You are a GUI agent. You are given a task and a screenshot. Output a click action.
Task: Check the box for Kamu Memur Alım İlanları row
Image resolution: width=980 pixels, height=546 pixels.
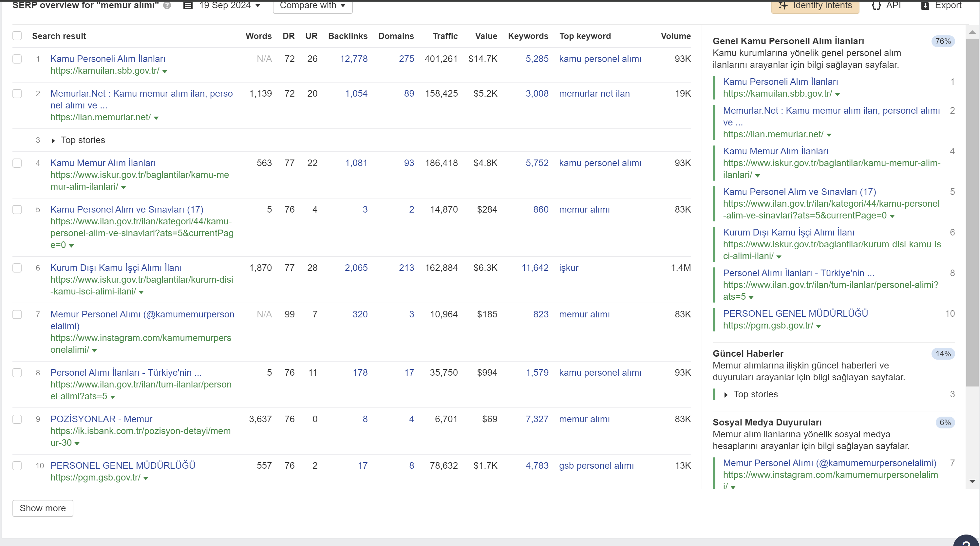pyautogui.click(x=17, y=163)
